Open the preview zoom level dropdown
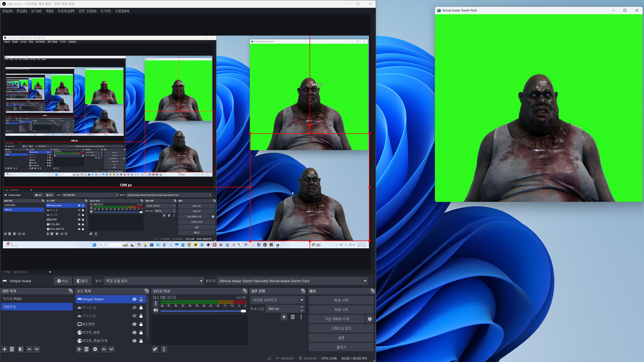 click(x=50, y=272)
